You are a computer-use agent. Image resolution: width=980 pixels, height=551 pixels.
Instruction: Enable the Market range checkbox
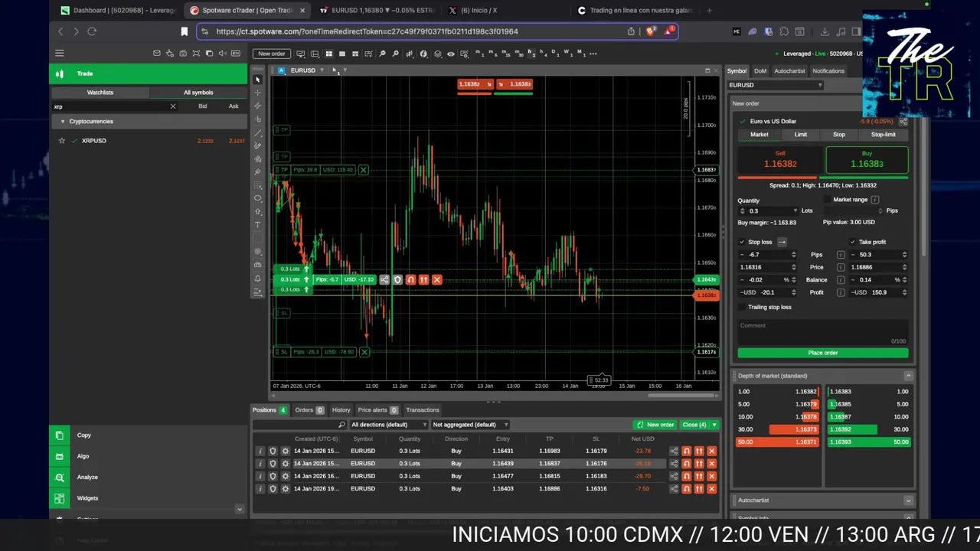coord(827,200)
